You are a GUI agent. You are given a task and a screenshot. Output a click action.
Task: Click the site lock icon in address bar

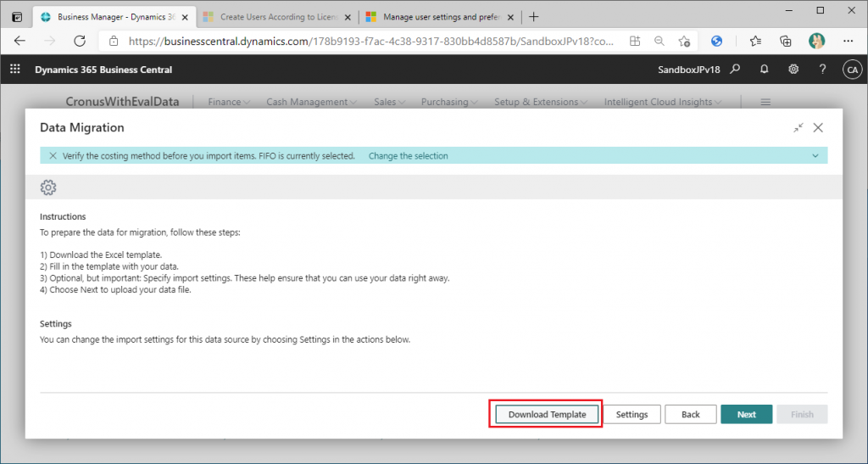[x=114, y=41]
